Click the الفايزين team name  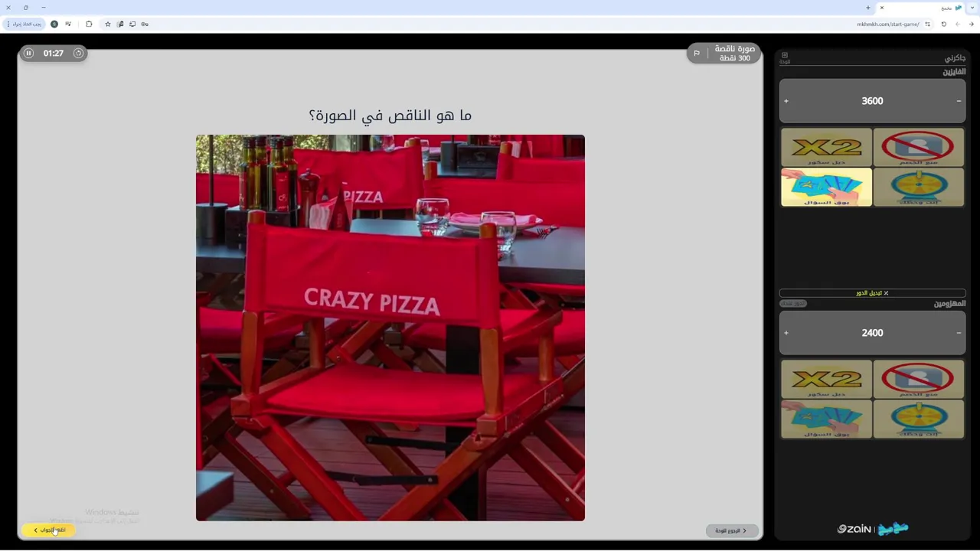(954, 72)
